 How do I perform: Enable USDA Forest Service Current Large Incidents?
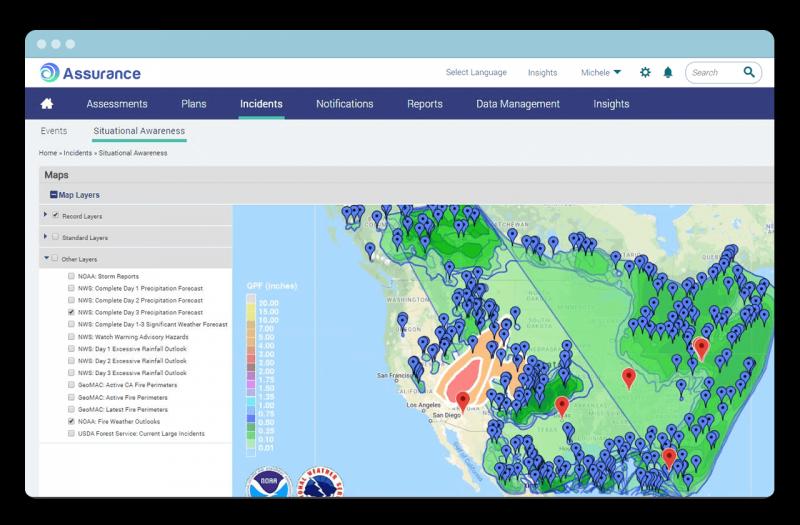(71, 433)
